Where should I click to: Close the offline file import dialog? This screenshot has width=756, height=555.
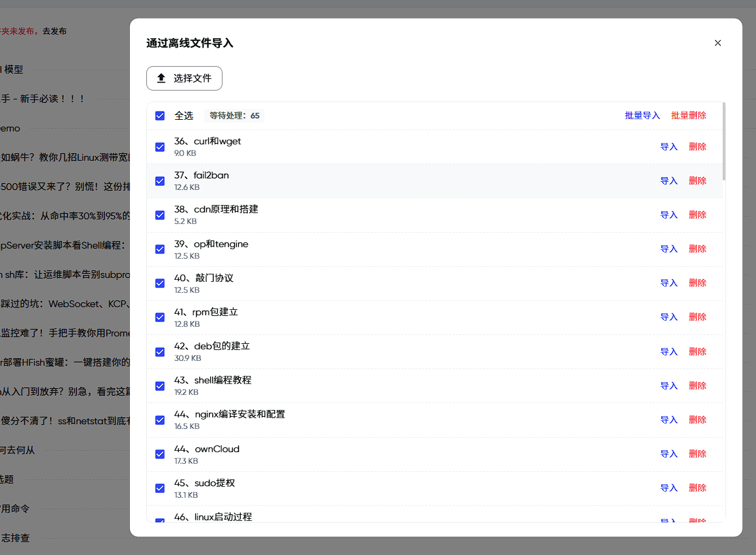tap(717, 43)
